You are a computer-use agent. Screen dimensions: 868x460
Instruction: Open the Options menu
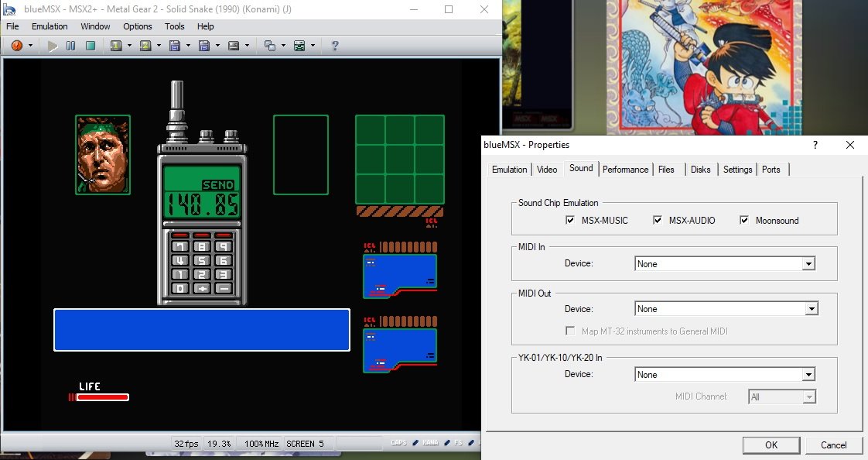[137, 26]
